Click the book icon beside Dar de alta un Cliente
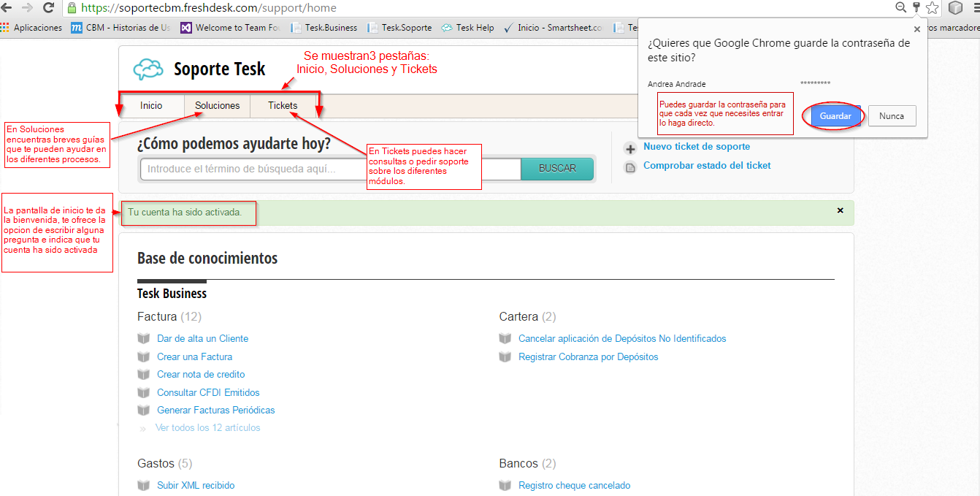Screen dimensions: 980x496 pyautogui.click(x=143, y=338)
